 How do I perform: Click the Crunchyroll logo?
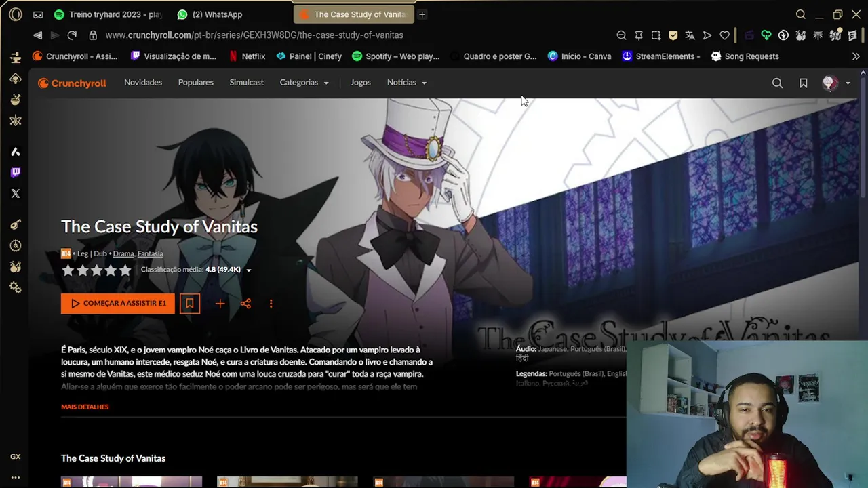click(x=72, y=83)
